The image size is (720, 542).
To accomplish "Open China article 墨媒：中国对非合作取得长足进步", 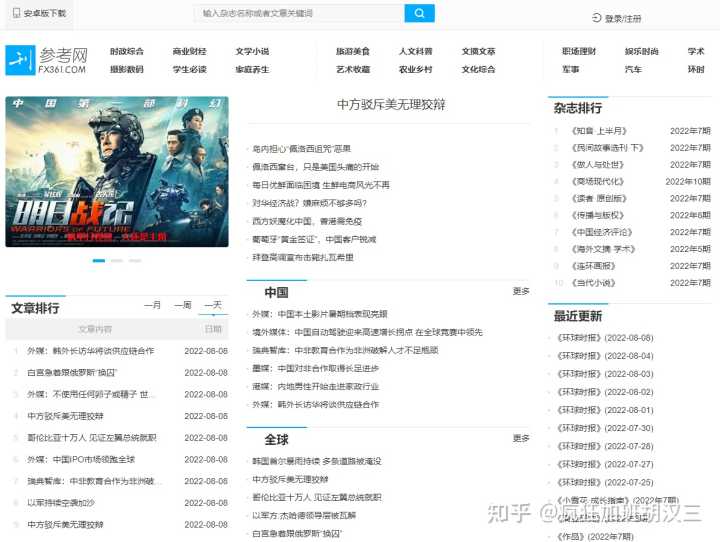I will [x=315, y=368].
